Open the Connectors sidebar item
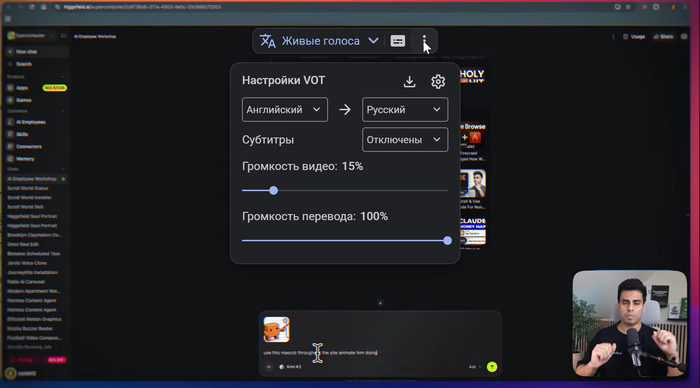700x388 pixels. coord(29,146)
